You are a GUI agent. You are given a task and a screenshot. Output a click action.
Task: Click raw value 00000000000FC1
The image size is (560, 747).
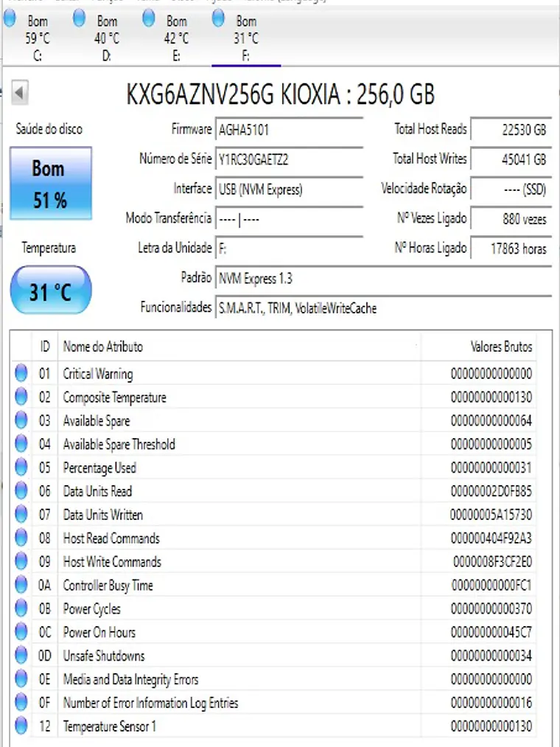pyautogui.click(x=491, y=585)
